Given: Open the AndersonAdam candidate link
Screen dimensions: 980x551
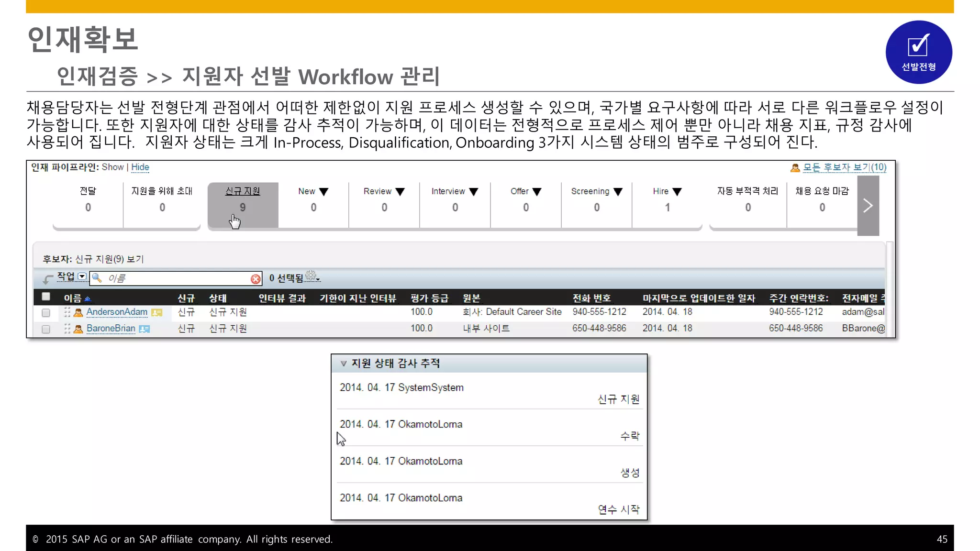Looking at the screenshot, I should click(x=117, y=312).
